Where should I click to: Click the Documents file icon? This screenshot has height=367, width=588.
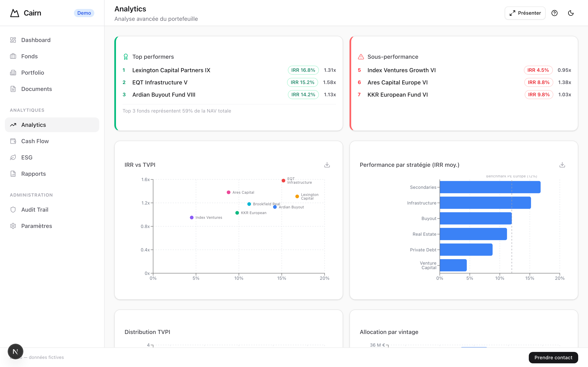point(13,89)
